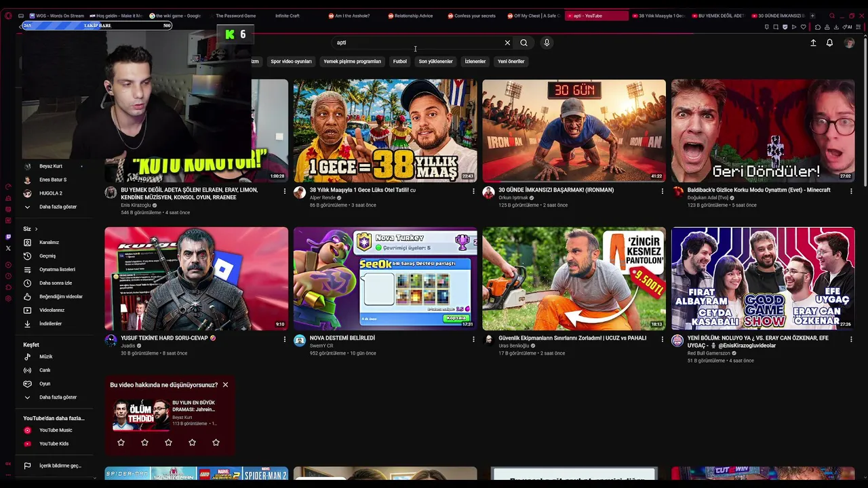Image resolution: width=868 pixels, height=488 pixels.
Task: Open the X (Twitter) icon in browser sidebar
Action: pos(8,248)
